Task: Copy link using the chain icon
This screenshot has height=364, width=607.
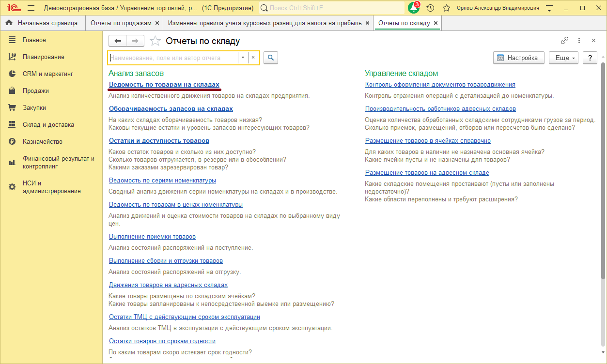Action: point(564,41)
